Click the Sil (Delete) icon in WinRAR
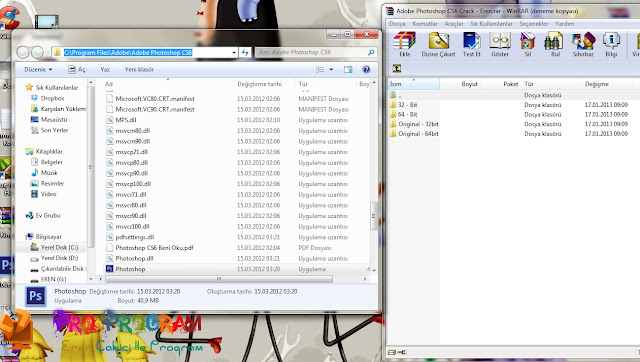 (x=527, y=41)
